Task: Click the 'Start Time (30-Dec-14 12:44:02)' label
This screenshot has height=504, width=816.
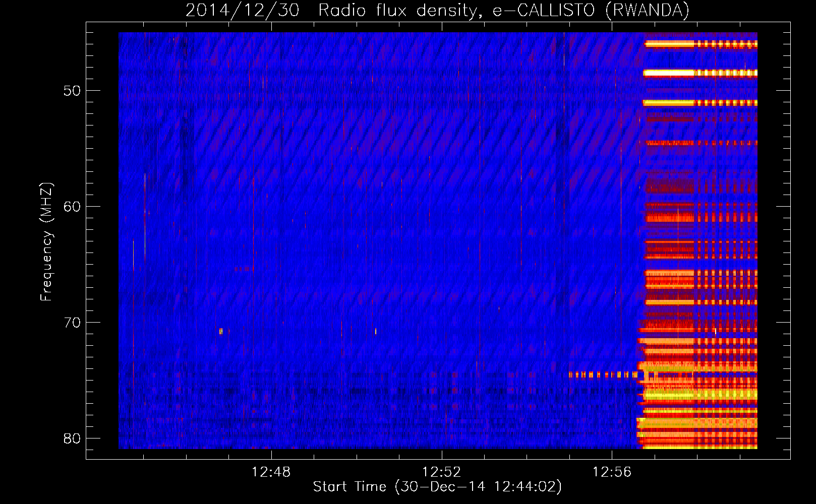Action: 437,487
